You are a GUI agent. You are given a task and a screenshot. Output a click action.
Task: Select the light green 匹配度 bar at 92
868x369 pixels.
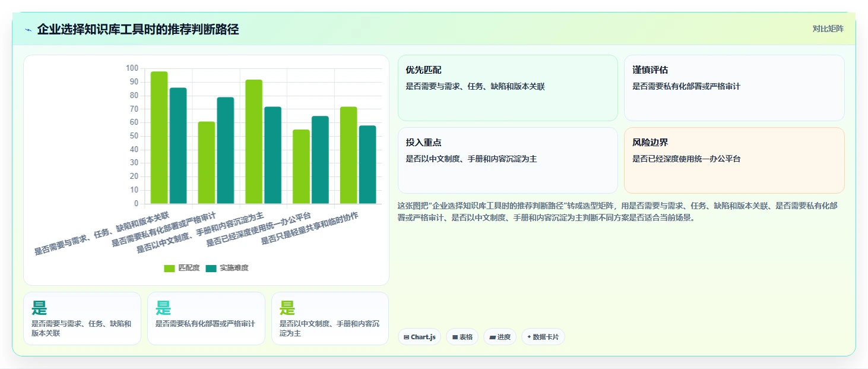pyautogui.click(x=254, y=142)
